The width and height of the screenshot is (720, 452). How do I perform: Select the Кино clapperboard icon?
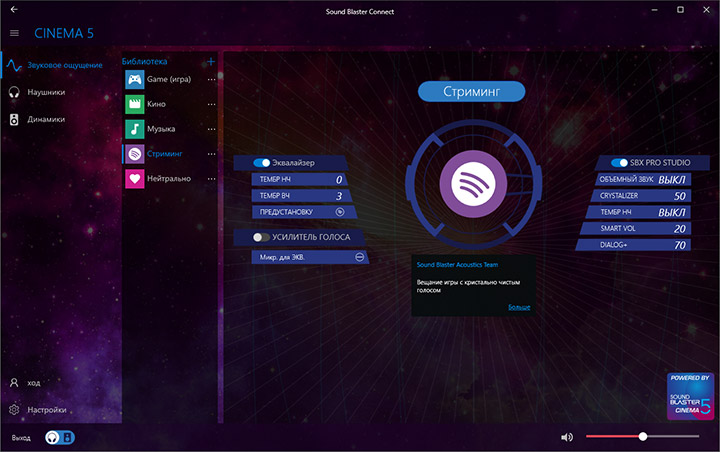point(135,104)
